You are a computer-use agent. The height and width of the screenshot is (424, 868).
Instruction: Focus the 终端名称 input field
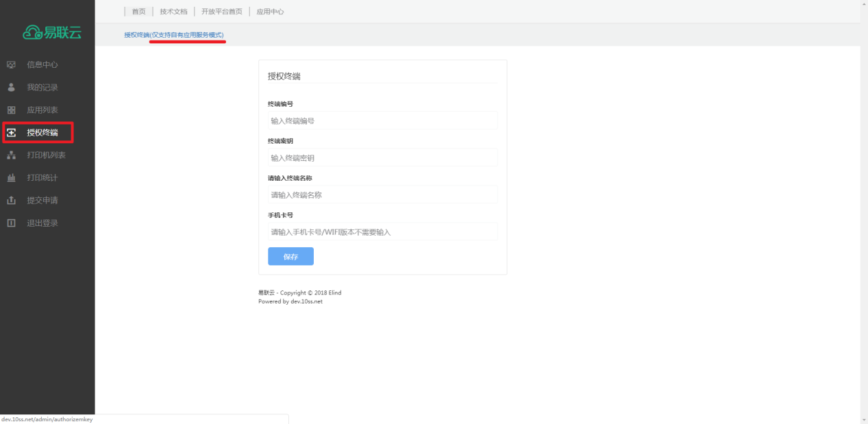(x=382, y=195)
